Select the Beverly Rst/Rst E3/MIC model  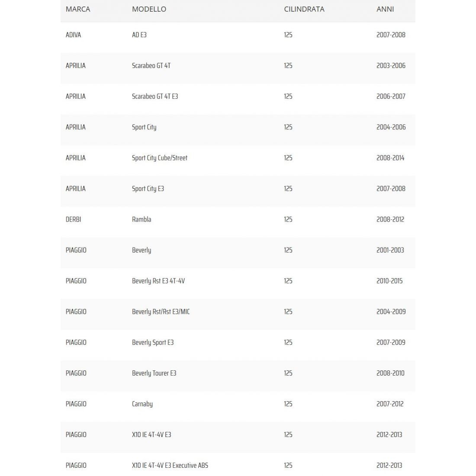coord(161,312)
